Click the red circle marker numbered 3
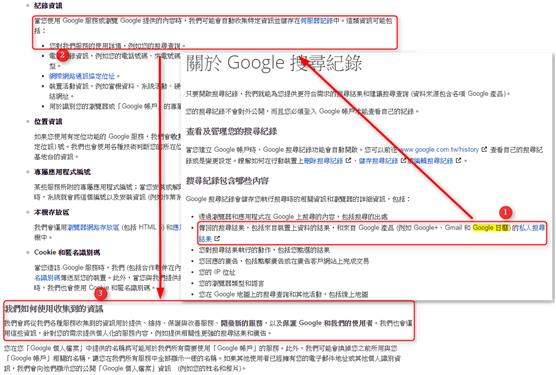The width and height of the screenshot is (556, 375). pyautogui.click(x=100, y=293)
